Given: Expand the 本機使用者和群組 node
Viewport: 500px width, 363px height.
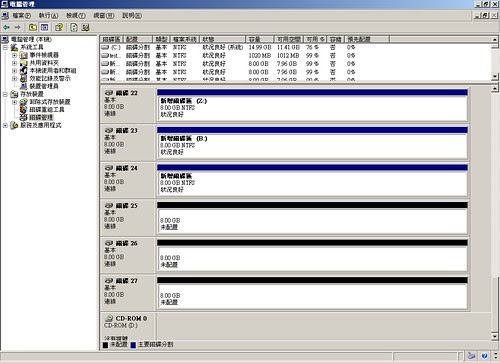Looking at the screenshot, I should click(14, 71).
